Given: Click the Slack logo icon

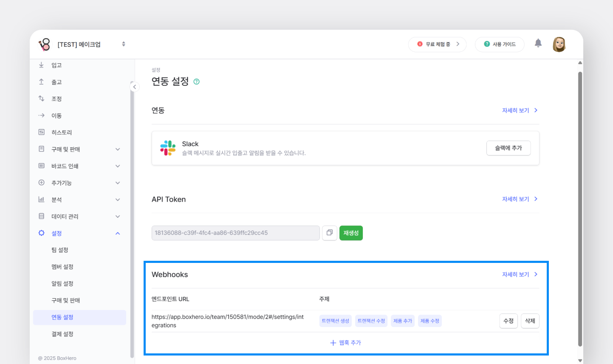Looking at the screenshot, I should pyautogui.click(x=167, y=148).
